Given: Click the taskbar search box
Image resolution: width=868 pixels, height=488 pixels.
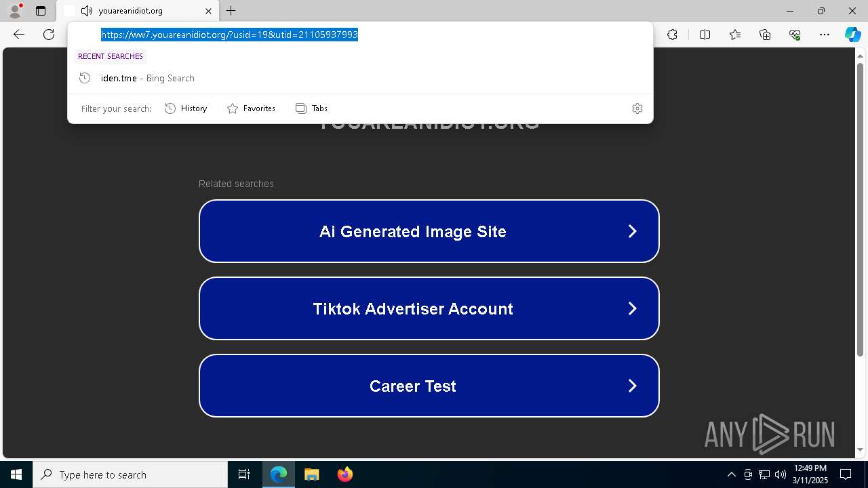Looking at the screenshot, I should click(x=130, y=474).
